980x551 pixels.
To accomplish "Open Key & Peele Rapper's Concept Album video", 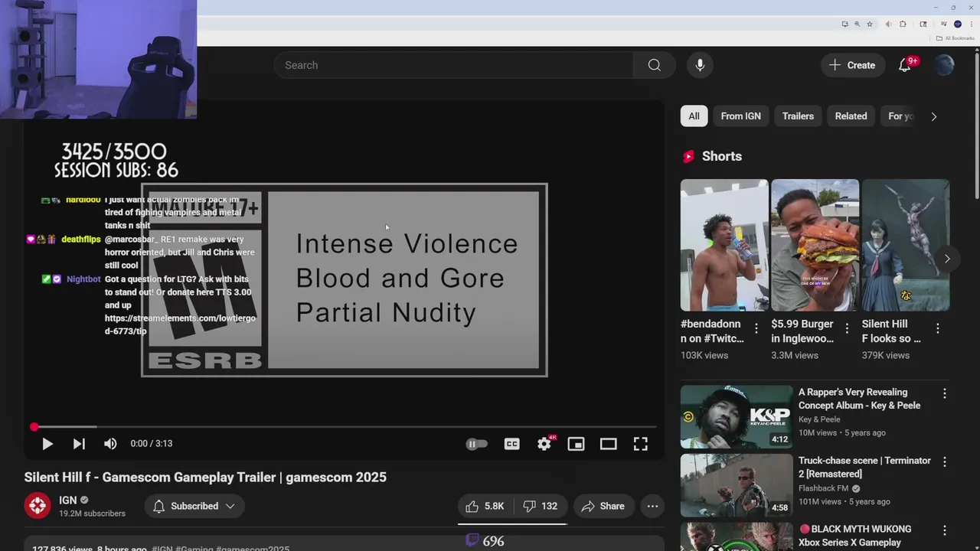I will point(859,399).
